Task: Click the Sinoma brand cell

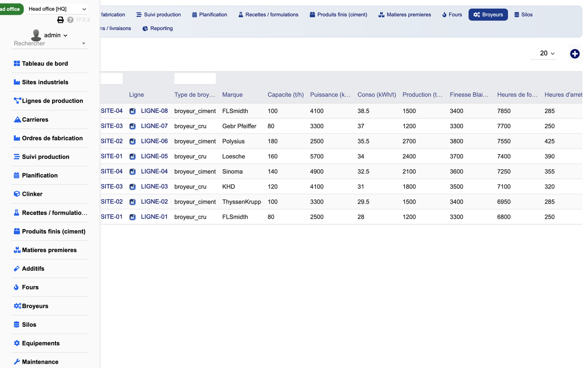Action: click(x=232, y=172)
